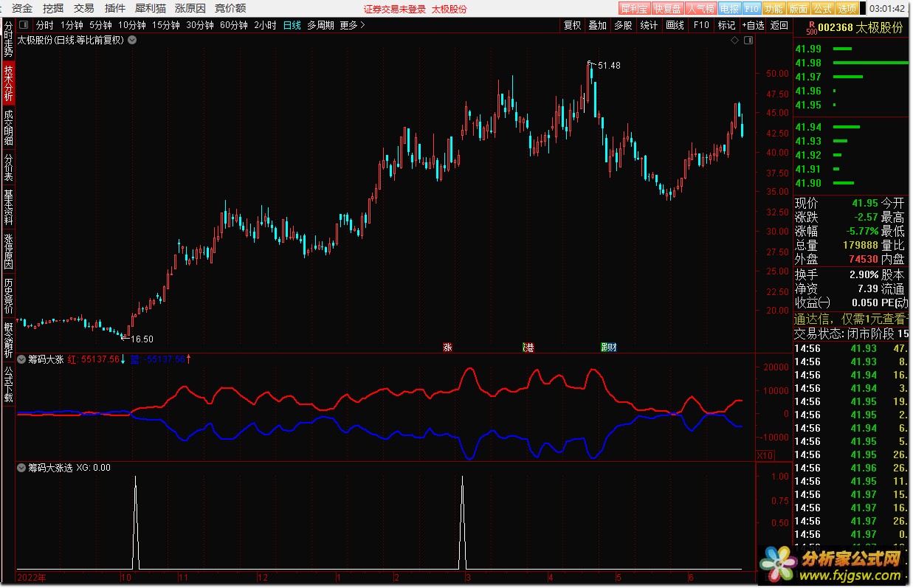
Task: Expand the 筹码大涨选 indicator dropdown
Action: [x=21, y=467]
